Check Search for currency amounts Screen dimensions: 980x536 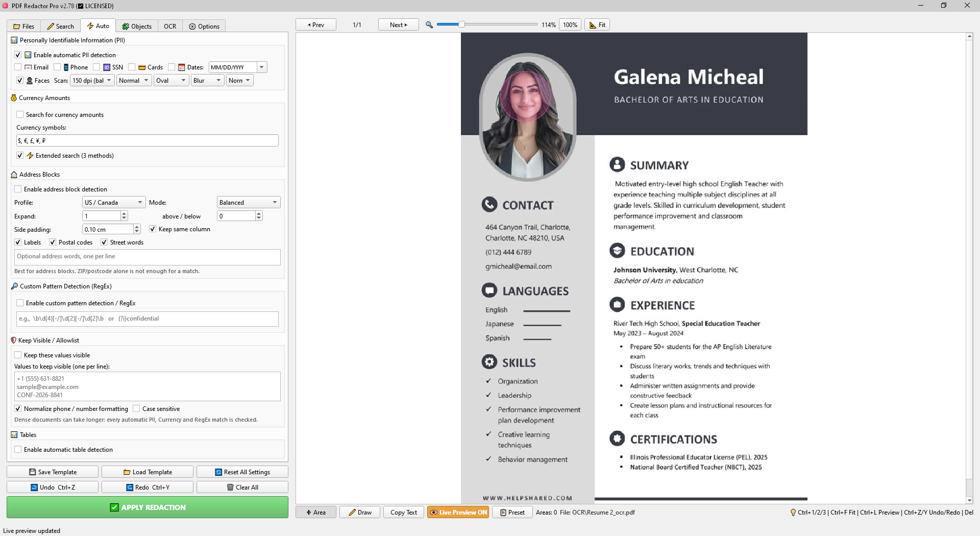[x=20, y=115]
